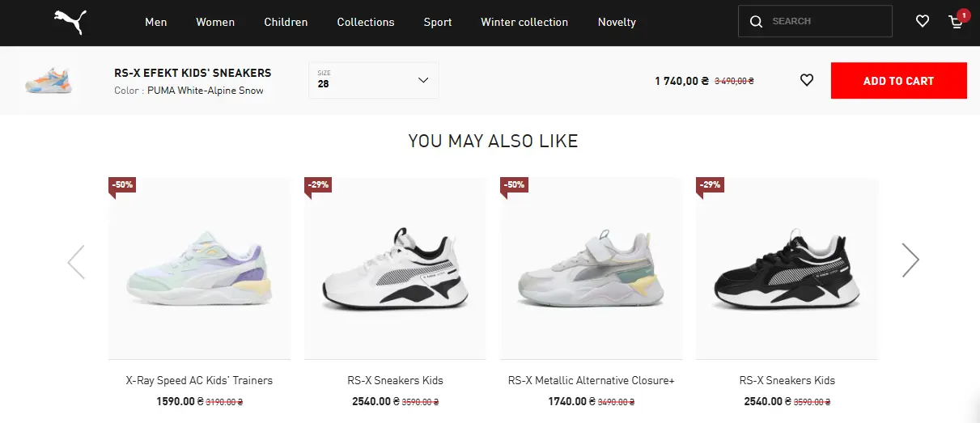Click the Puma logo icon

(70, 22)
